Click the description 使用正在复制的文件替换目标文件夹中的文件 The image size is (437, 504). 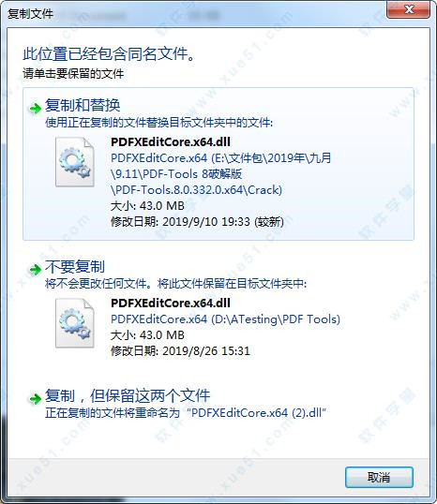(x=159, y=123)
